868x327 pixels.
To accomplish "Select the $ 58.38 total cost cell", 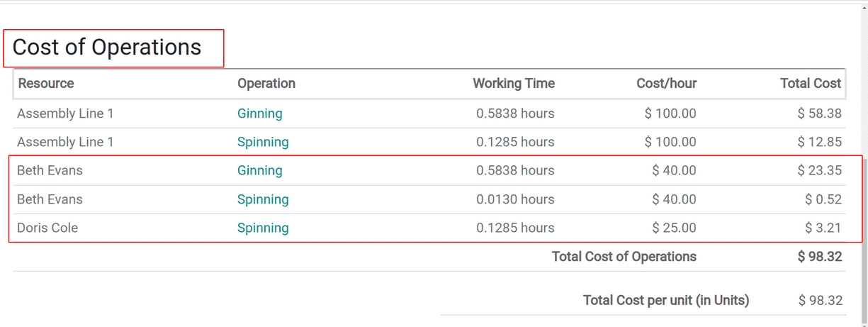I will (820, 113).
